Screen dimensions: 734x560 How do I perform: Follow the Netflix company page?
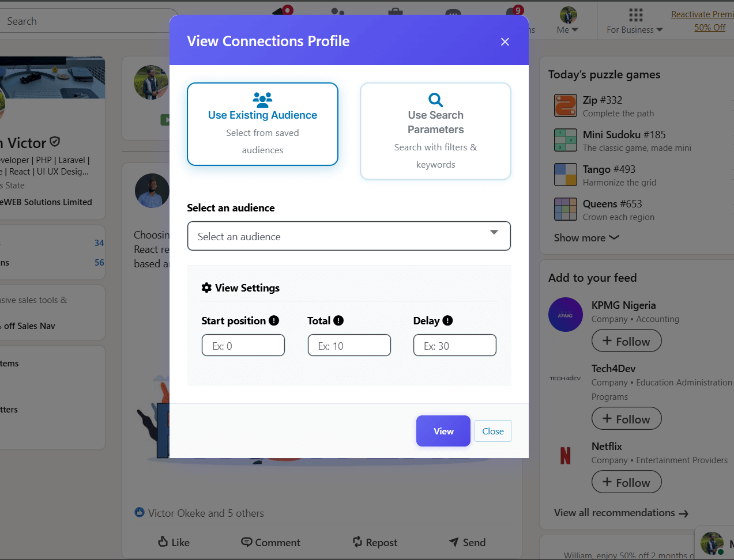pos(626,482)
